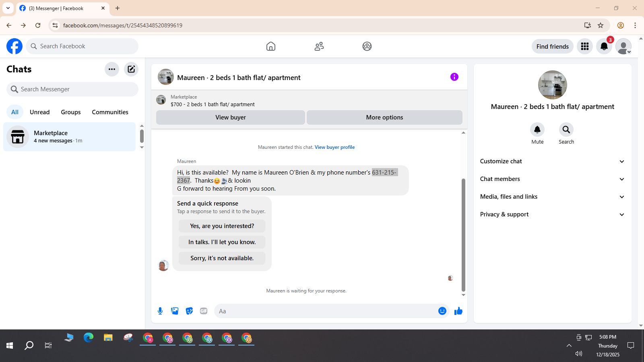Focus the Search Messenger field
644x362 pixels.
pos(72,89)
